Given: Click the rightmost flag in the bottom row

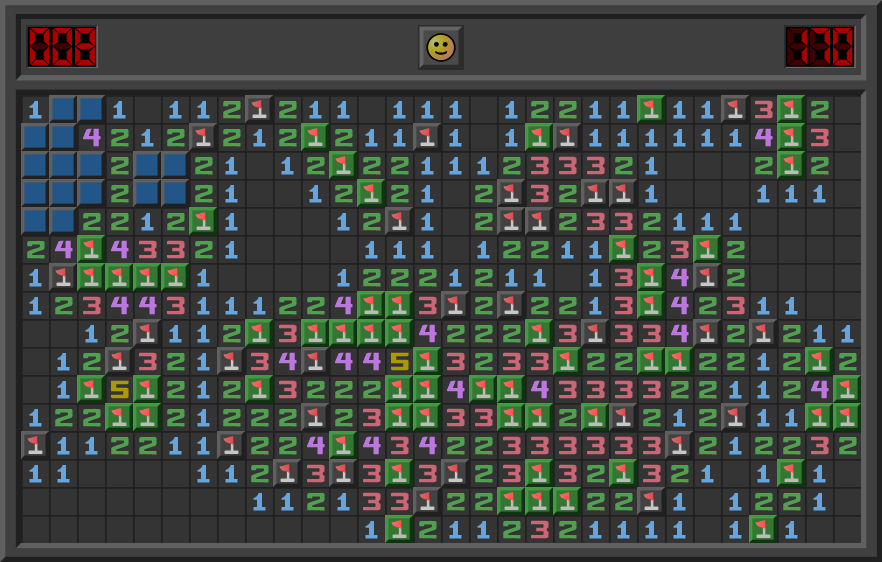Looking at the screenshot, I should click(763, 529).
